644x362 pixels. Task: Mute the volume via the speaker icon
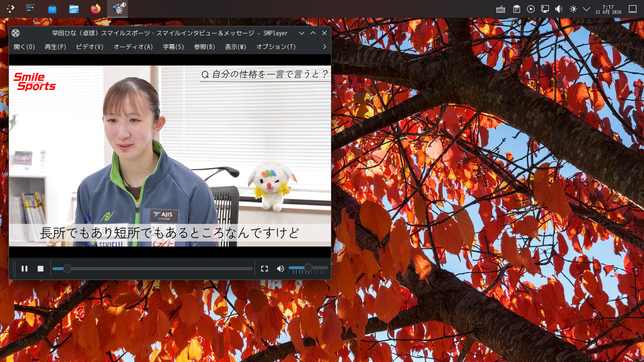[x=280, y=268]
